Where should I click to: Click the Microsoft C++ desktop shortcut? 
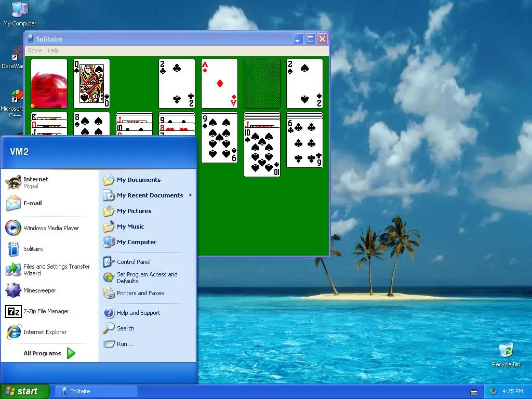click(x=12, y=104)
